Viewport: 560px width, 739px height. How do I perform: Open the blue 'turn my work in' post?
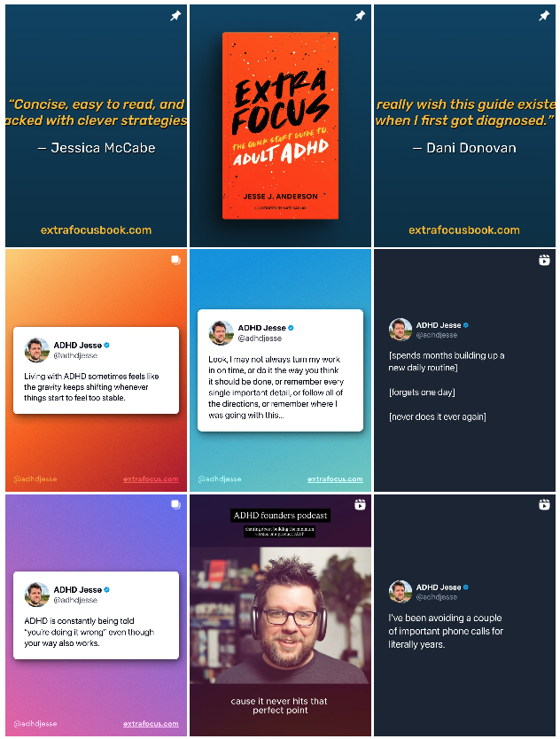pyautogui.click(x=281, y=370)
